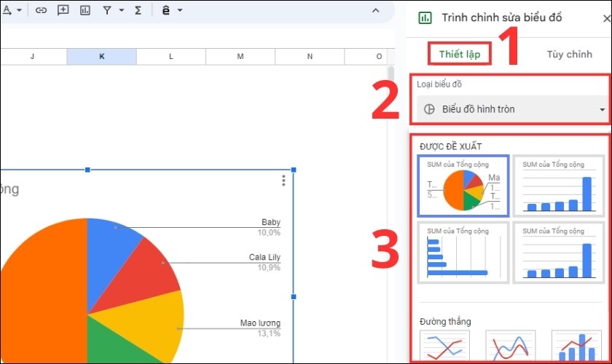612x364 pixels.
Task: Click the insert chart toolbar icon
Action: coord(85,10)
